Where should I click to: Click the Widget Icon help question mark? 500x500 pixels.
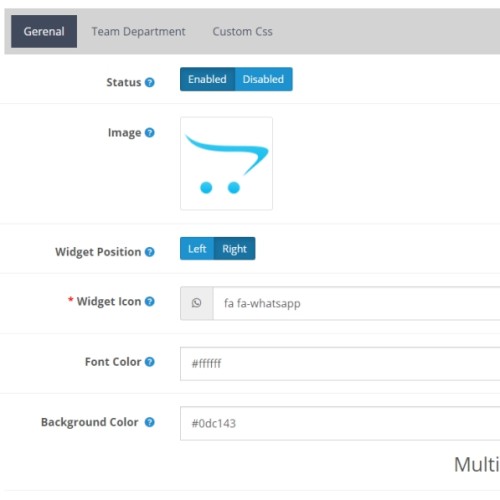click(x=150, y=301)
